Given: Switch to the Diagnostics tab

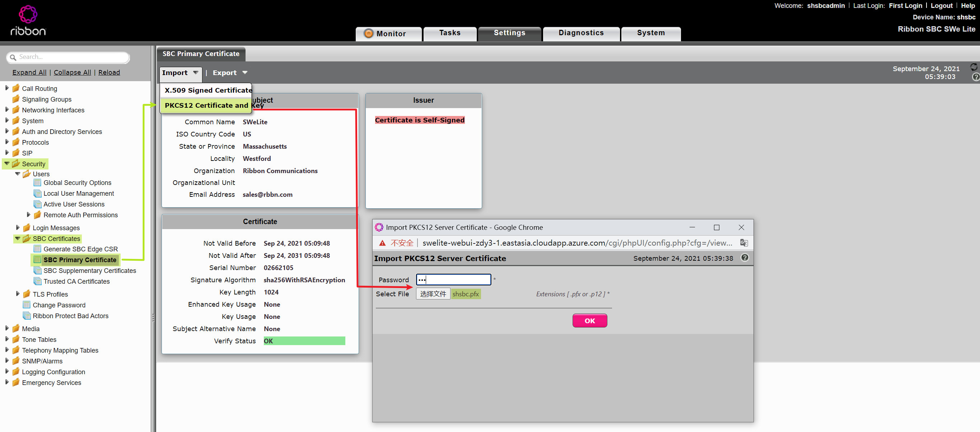Looking at the screenshot, I should (x=581, y=33).
